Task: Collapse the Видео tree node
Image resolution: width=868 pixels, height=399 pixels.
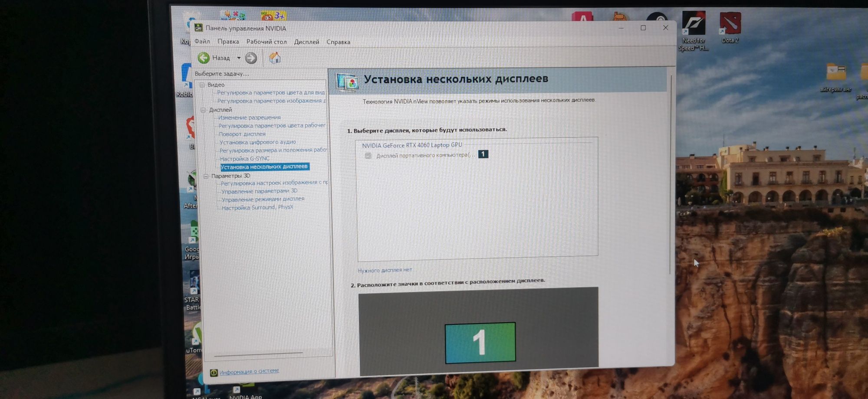Action: pos(202,85)
